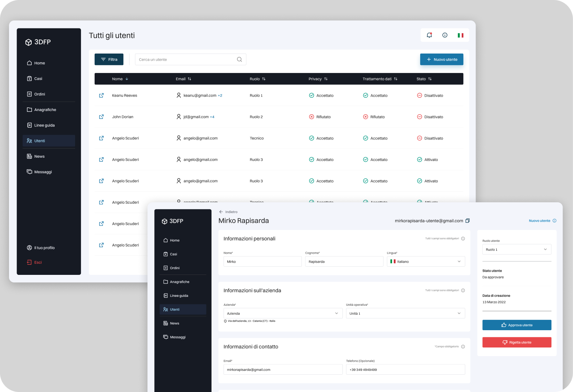Click the 3DFP logo in users list sidebar
Screen dimensions: 573x392
(38, 42)
